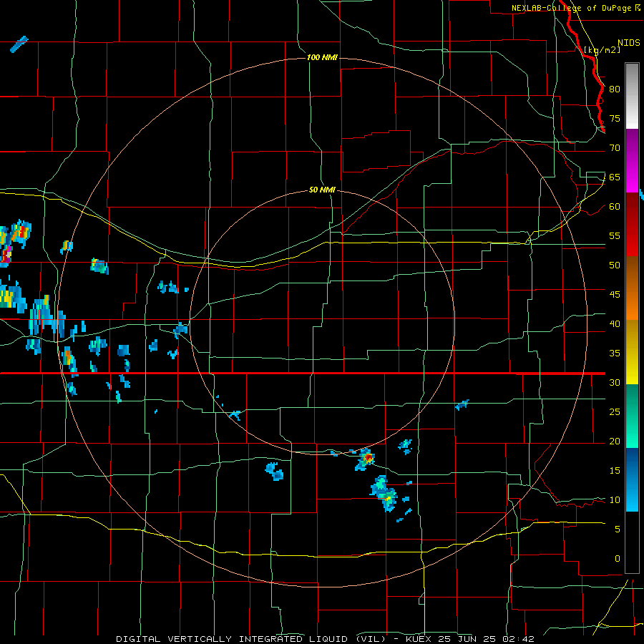The height and width of the screenshot is (644, 644).
Task: Select the dark red segment of the color bar
Action: click(632, 225)
